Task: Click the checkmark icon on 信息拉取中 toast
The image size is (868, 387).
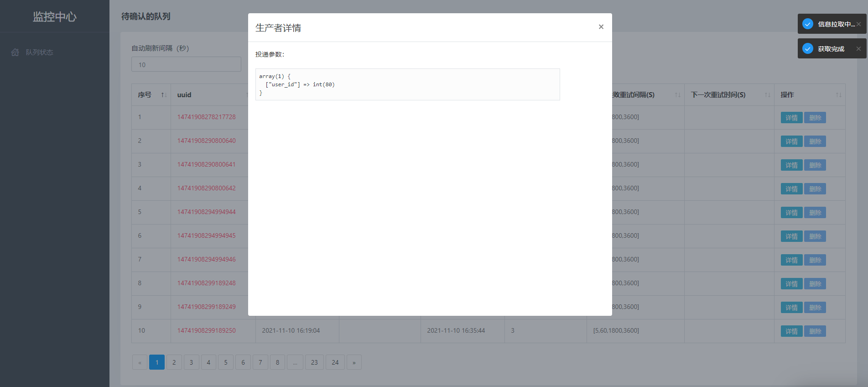Action: pyautogui.click(x=808, y=24)
